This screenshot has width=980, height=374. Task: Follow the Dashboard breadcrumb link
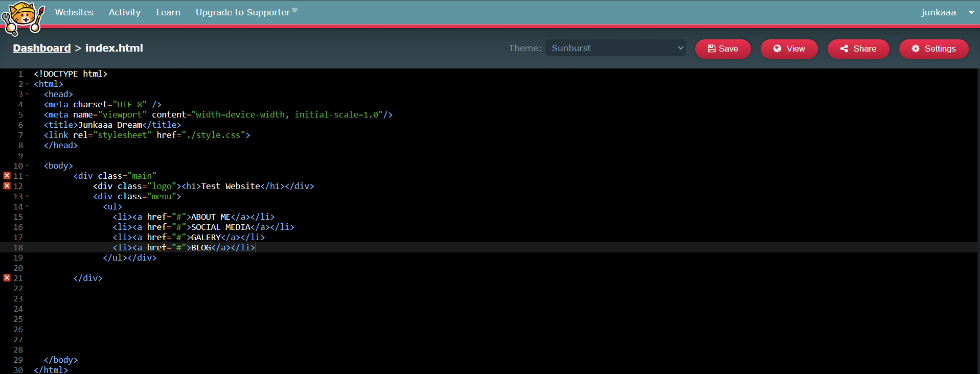[41, 48]
